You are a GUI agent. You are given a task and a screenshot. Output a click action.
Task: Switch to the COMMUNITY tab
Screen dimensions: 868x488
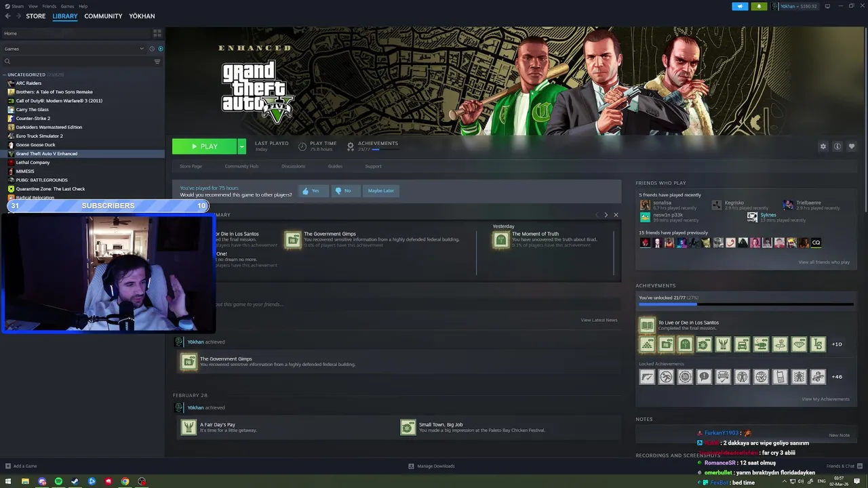103,16
